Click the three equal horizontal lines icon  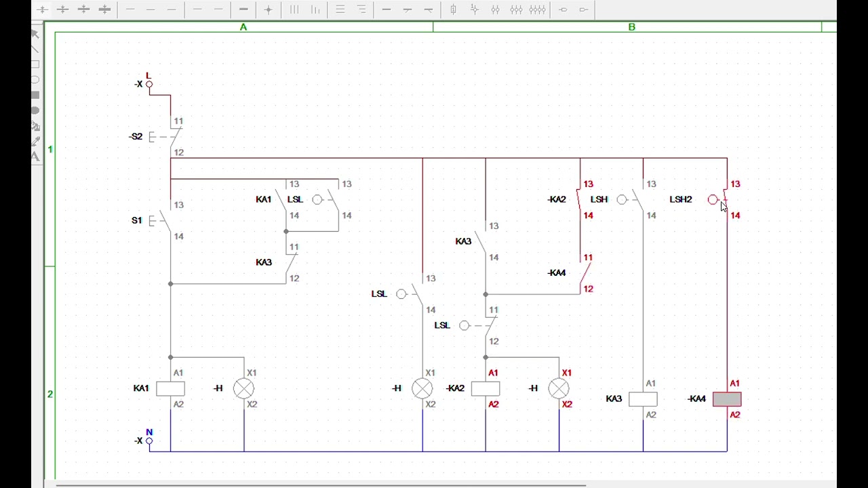point(340,9)
